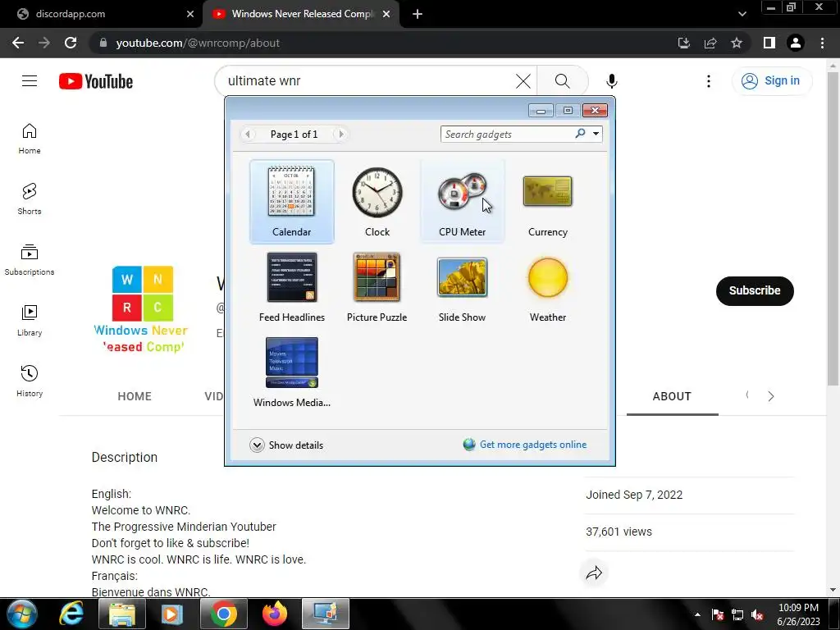Open the Chrome three-dot menu

(822, 43)
